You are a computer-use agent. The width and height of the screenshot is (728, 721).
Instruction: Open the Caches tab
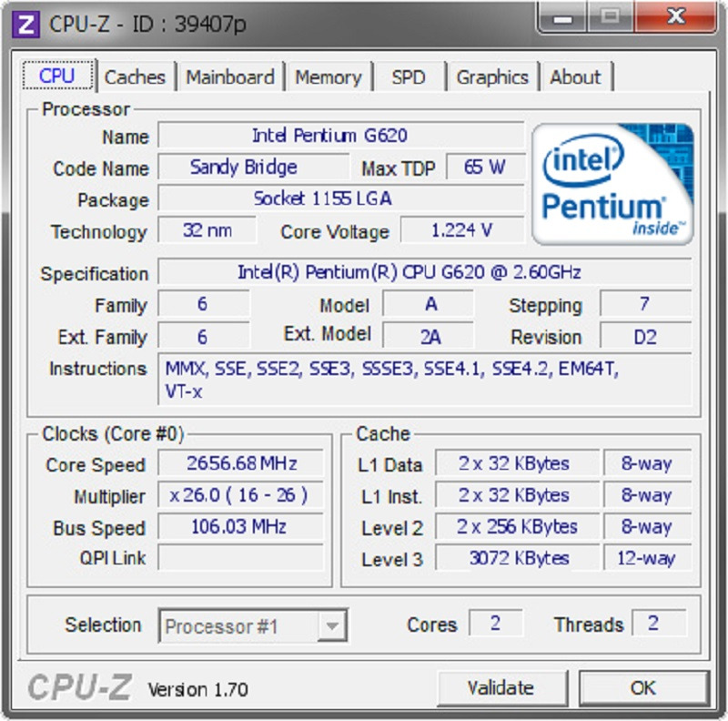(135, 77)
